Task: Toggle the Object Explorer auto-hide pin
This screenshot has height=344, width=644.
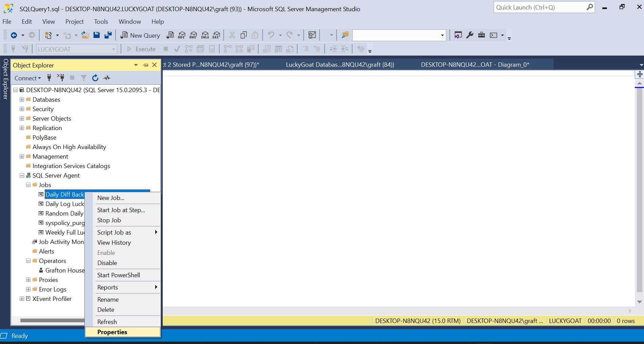Action: click(146, 65)
